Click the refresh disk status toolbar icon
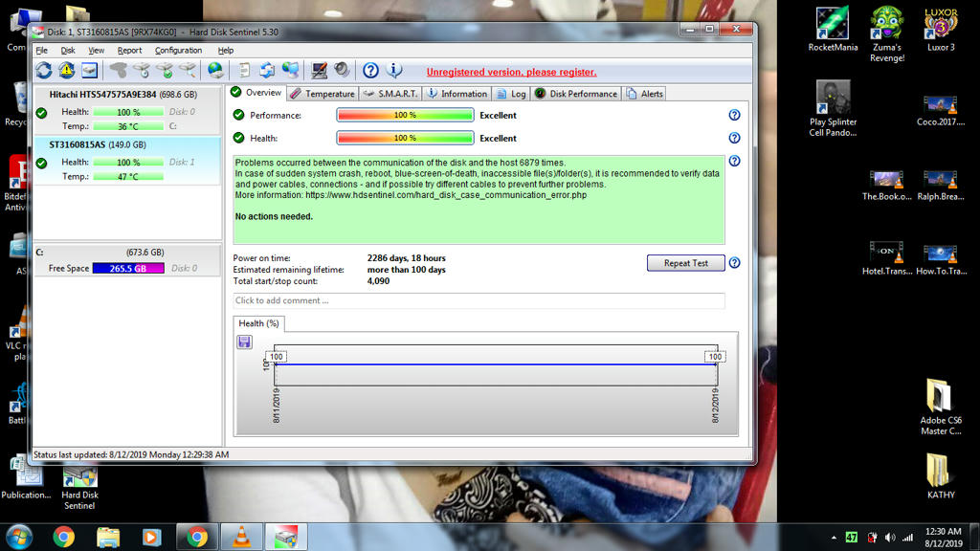The image size is (980, 551). [x=44, y=70]
